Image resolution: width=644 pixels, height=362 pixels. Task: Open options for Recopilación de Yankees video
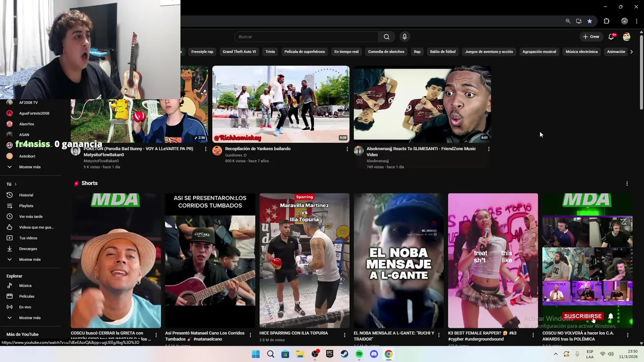point(347,149)
